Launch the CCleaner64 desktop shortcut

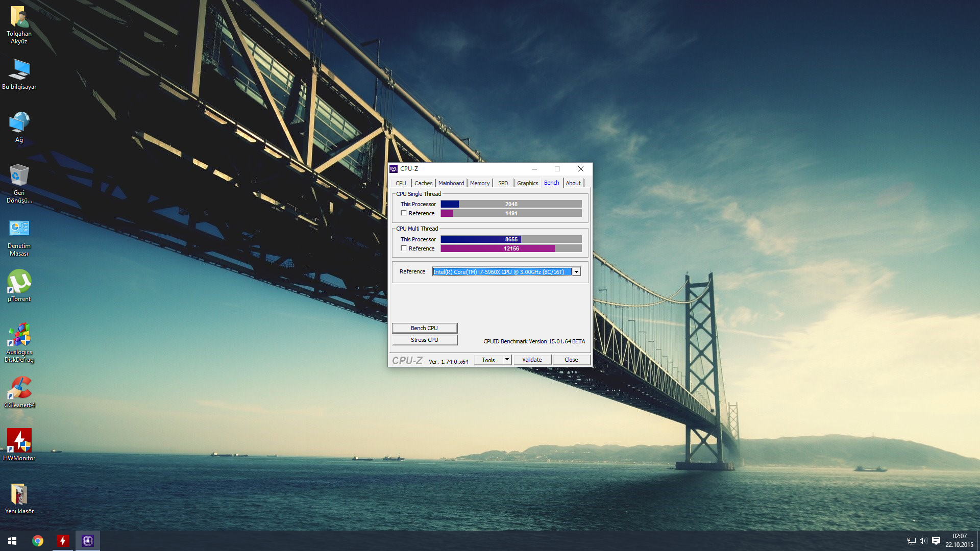[x=19, y=392]
